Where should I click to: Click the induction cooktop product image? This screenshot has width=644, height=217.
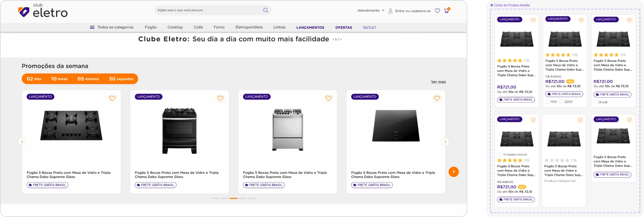(x=396, y=126)
